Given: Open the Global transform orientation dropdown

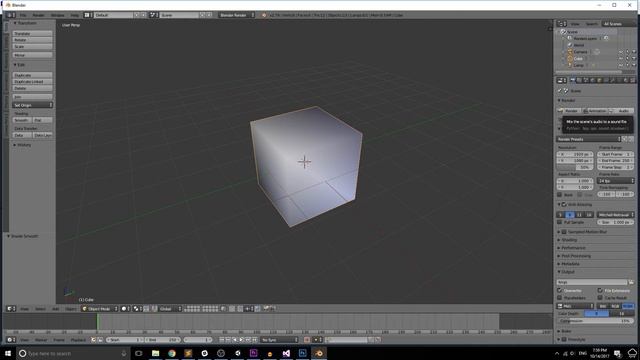Looking at the screenshot, I should click(x=170, y=309).
